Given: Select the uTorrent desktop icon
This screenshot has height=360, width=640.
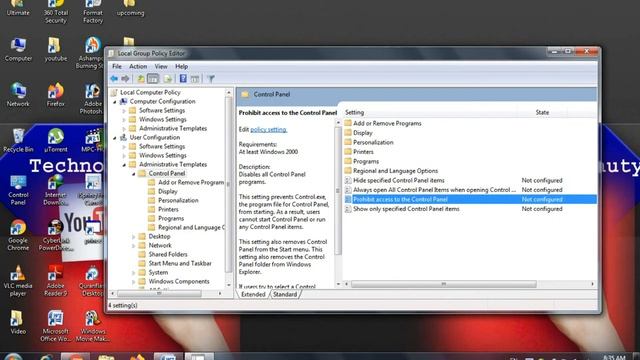Looking at the screenshot, I should (56, 140).
